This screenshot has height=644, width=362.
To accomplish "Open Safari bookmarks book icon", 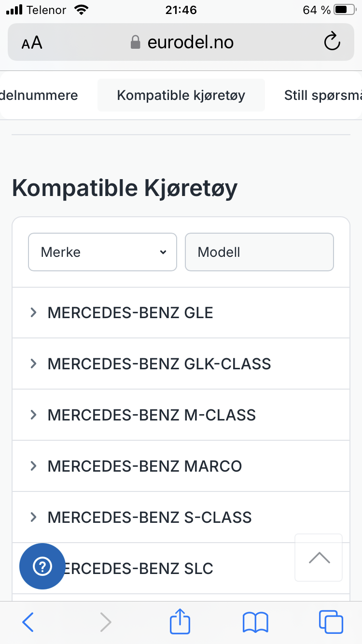I will point(255,622).
